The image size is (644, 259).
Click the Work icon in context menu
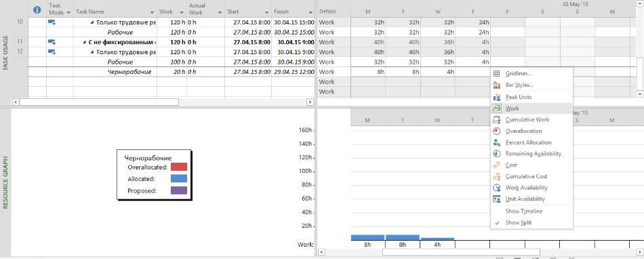pos(496,108)
